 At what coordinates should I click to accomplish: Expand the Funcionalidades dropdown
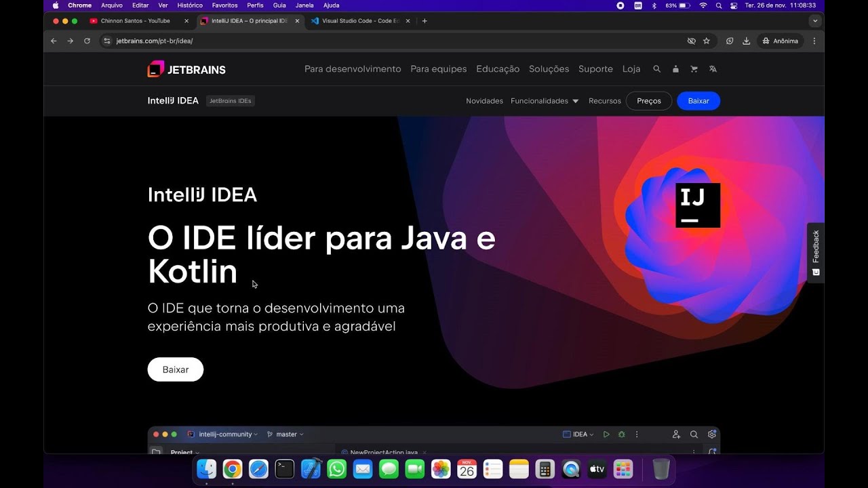(x=545, y=101)
